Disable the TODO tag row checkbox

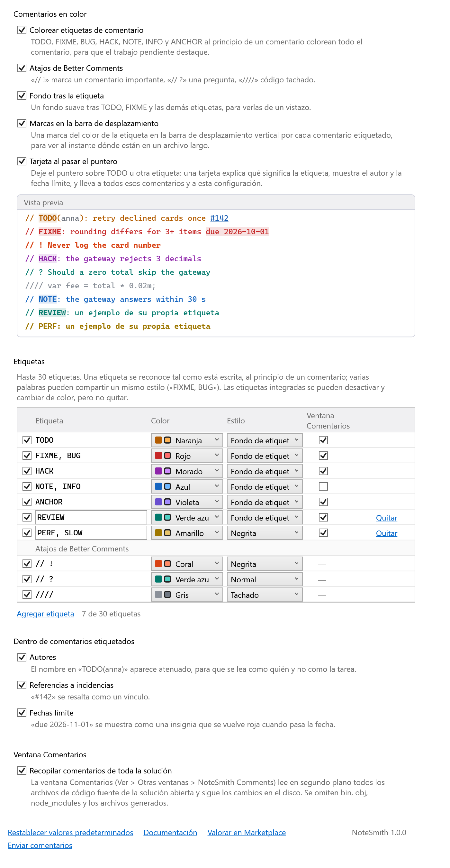pos(27,440)
